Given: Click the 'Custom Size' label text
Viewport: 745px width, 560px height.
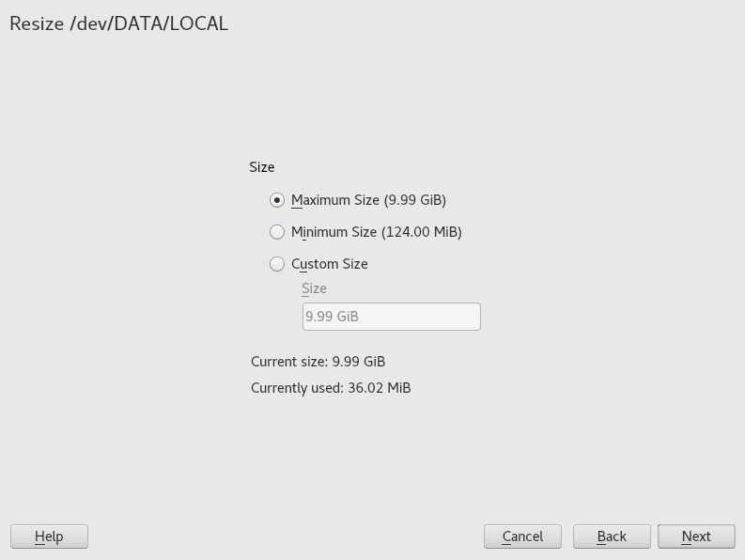Looking at the screenshot, I should coord(330,264).
